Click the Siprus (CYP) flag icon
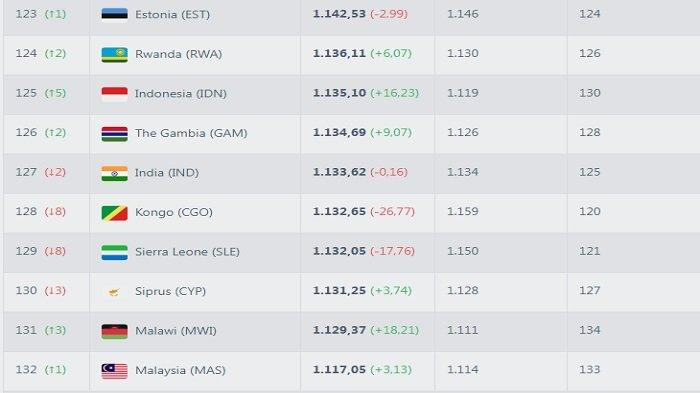Image resolution: width=700 pixels, height=393 pixels. [x=114, y=292]
